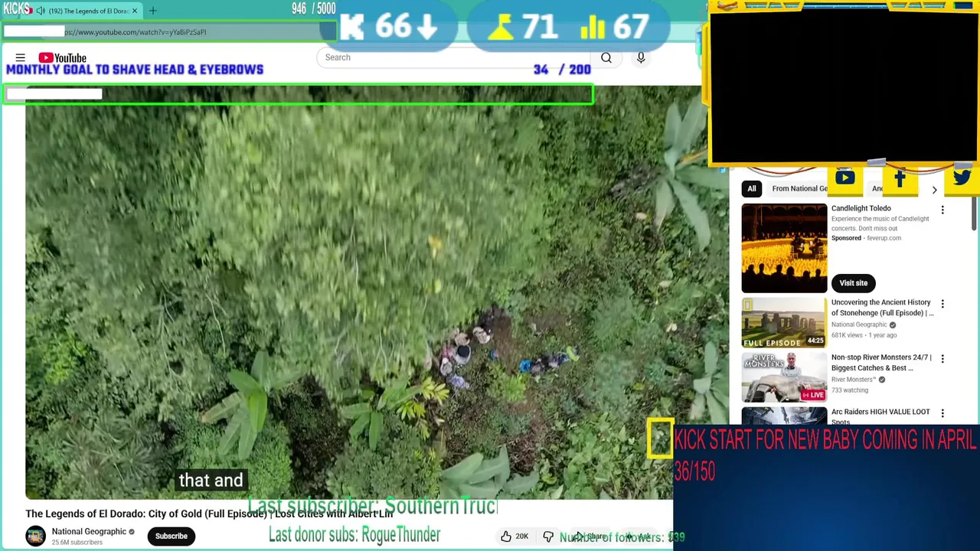The height and width of the screenshot is (551, 980).
Task: Start voice search with the microphone
Action: (x=641, y=57)
